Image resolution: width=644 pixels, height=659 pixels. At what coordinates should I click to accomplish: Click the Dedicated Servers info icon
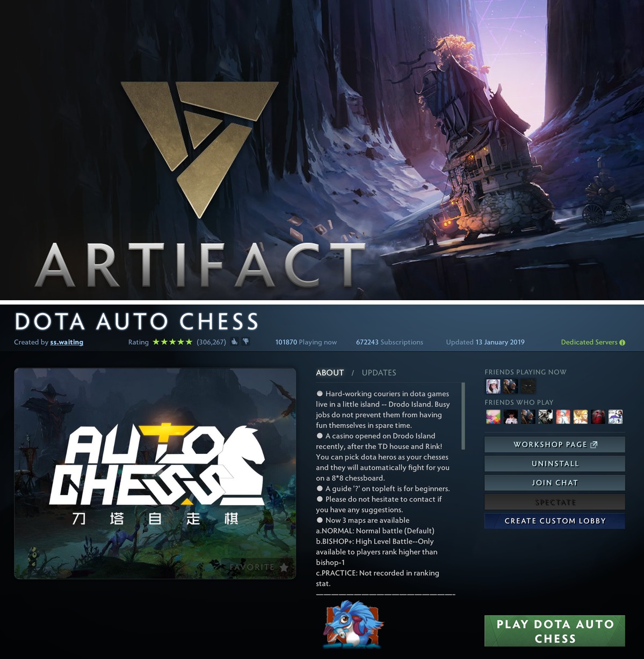622,343
